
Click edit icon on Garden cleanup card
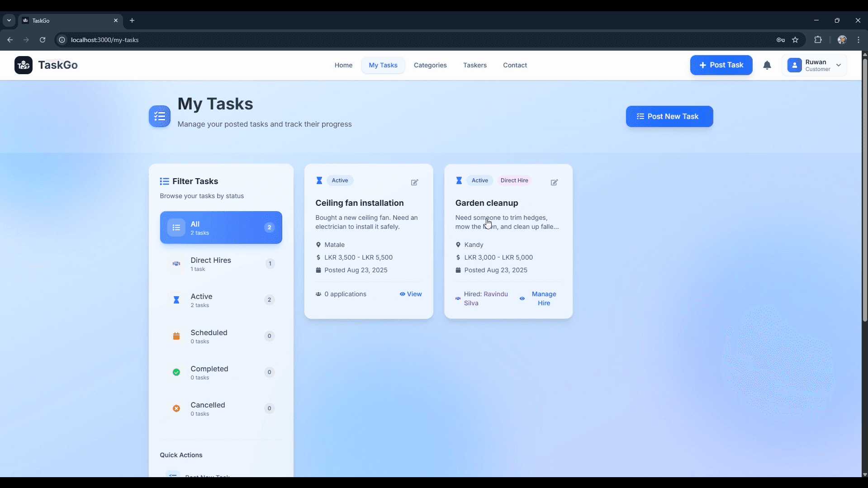[x=554, y=182]
